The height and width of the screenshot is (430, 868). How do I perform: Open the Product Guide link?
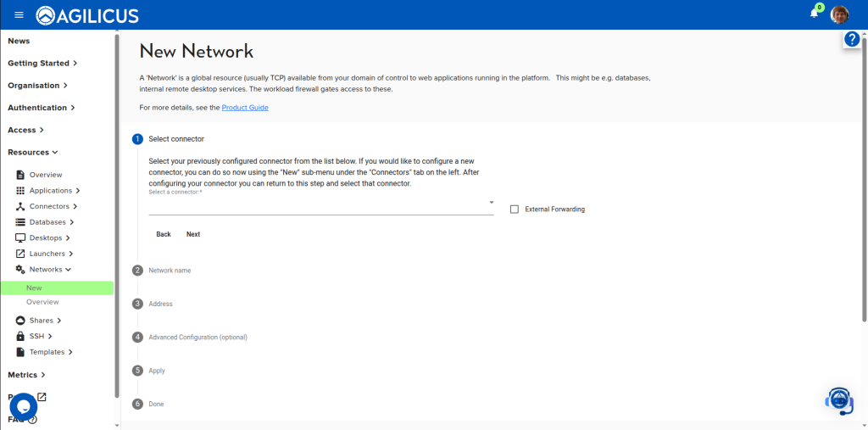(245, 108)
